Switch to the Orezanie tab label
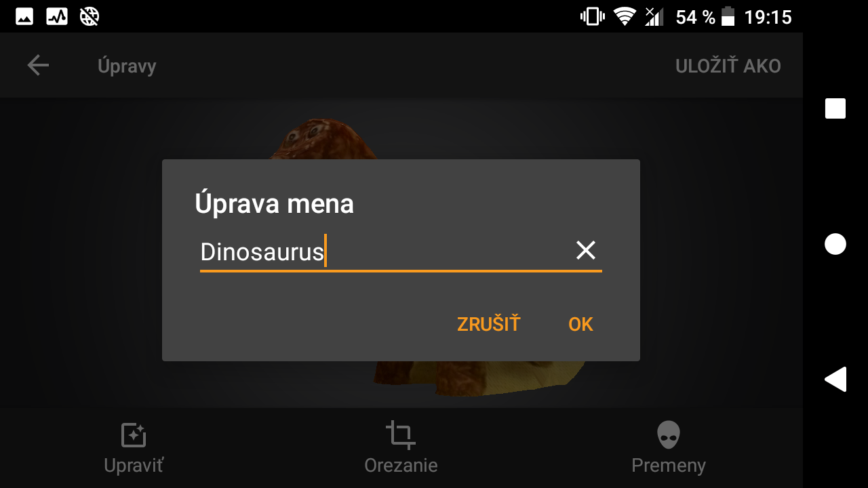Viewport: 868px width, 488px height. (401, 466)
